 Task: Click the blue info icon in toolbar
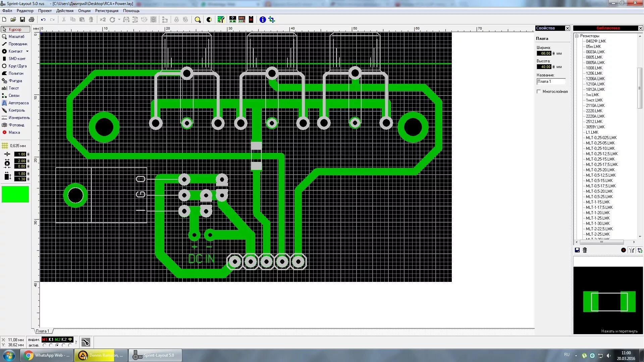tap(263, 20)
